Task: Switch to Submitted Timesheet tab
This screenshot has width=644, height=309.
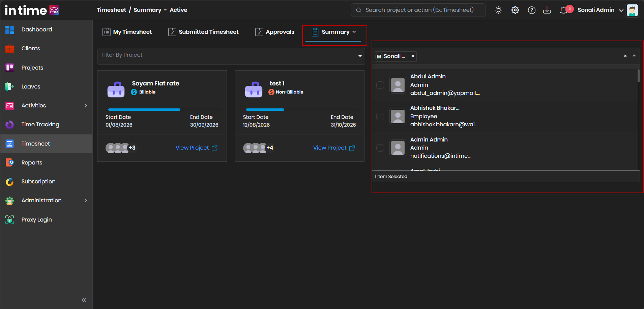Action: (203, 32)
